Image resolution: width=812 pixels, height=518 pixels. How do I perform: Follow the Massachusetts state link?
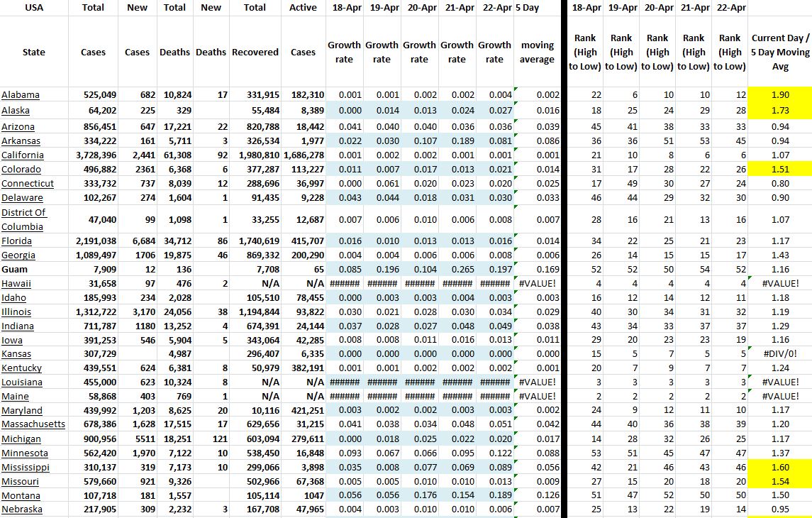(x=33, y=424)
